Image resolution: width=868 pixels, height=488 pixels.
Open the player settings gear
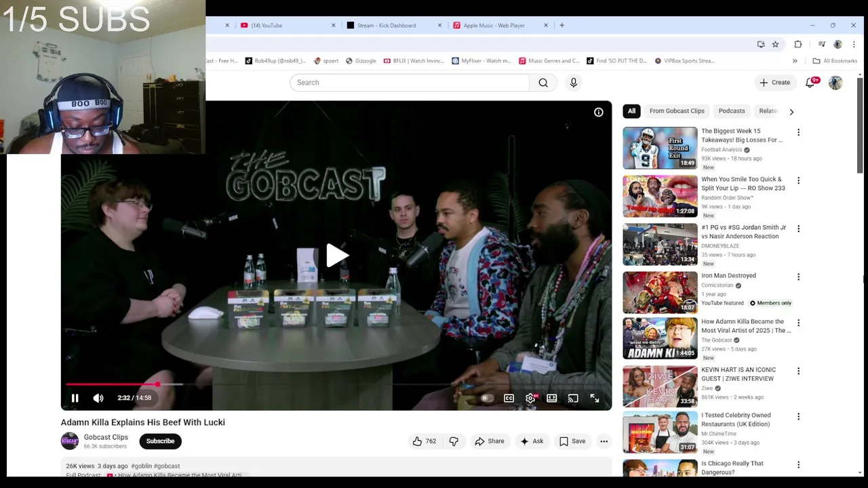(530, 399)
